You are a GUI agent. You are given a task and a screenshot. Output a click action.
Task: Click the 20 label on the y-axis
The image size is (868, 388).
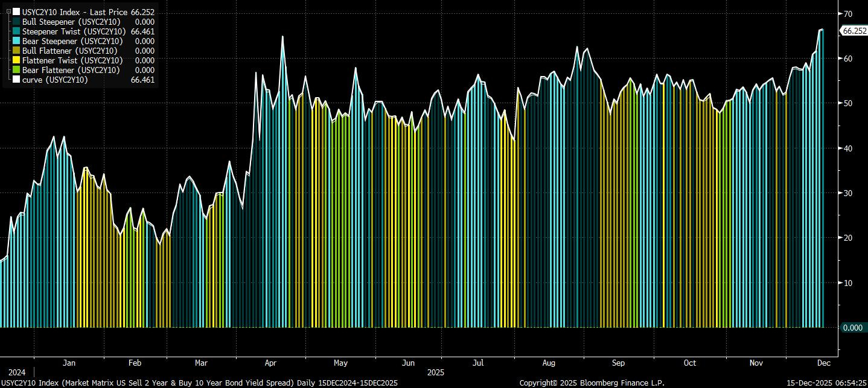[x=848, y=238]
